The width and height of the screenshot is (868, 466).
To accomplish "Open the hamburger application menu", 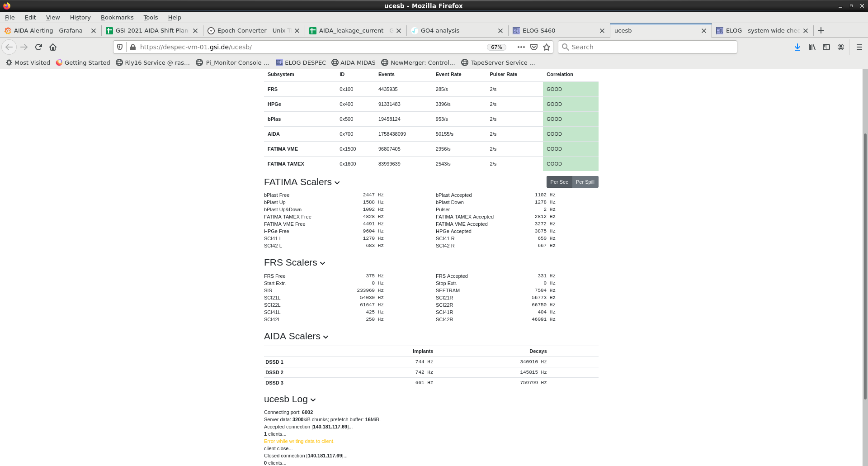I will pos(859,47).
